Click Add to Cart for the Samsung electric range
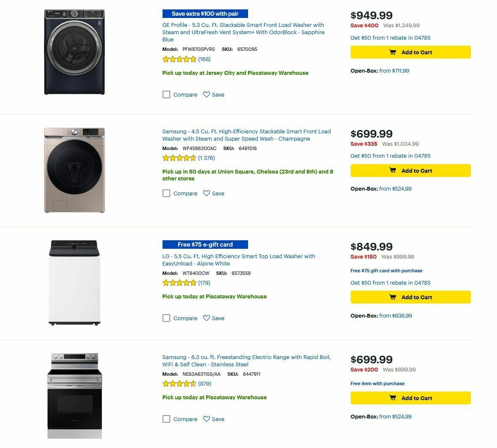This screenshot has height=448, width=497. click(410, 398)
